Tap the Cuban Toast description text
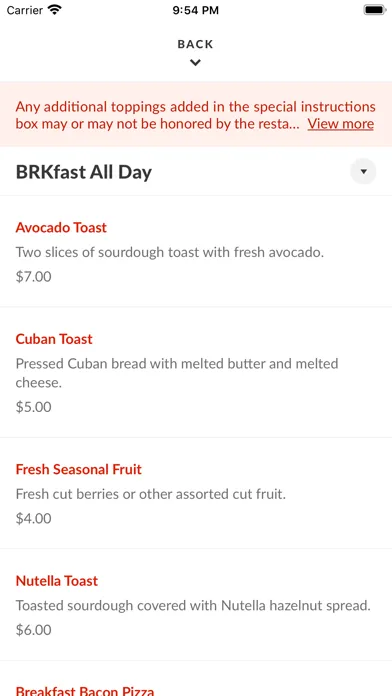This screenshot has width=392, height=696. coord(177,373)
